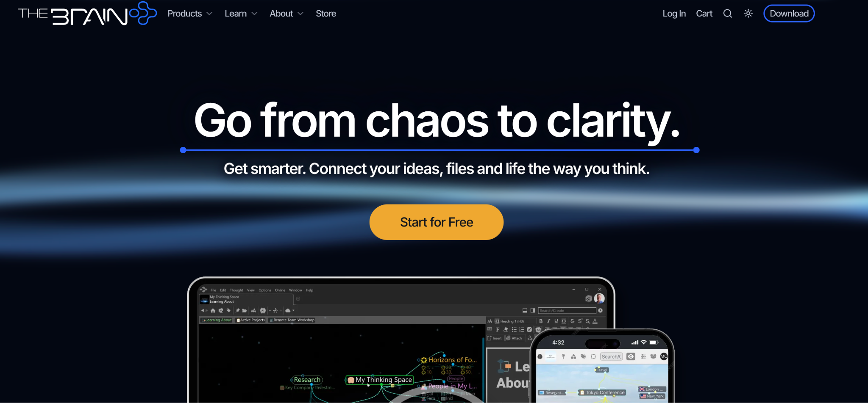Open the Store page from navbar
The image size is (868, 403).
click(325, 14)
